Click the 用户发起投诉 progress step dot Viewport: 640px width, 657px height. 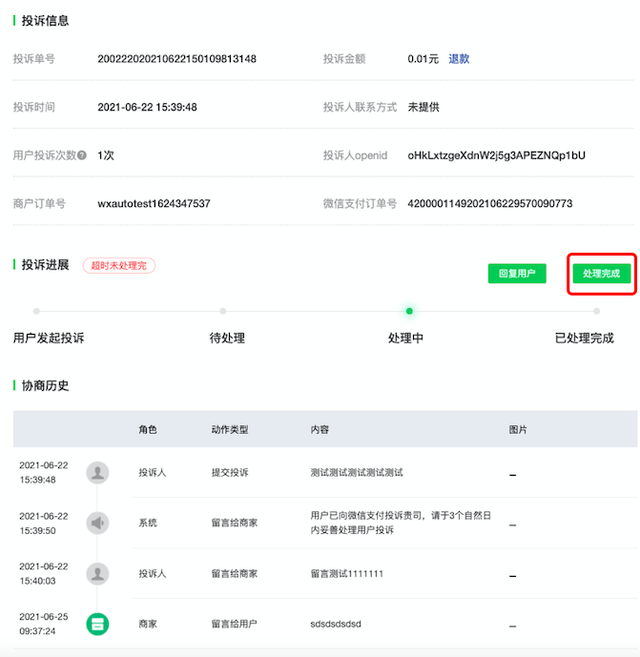(x=36, y=311)
